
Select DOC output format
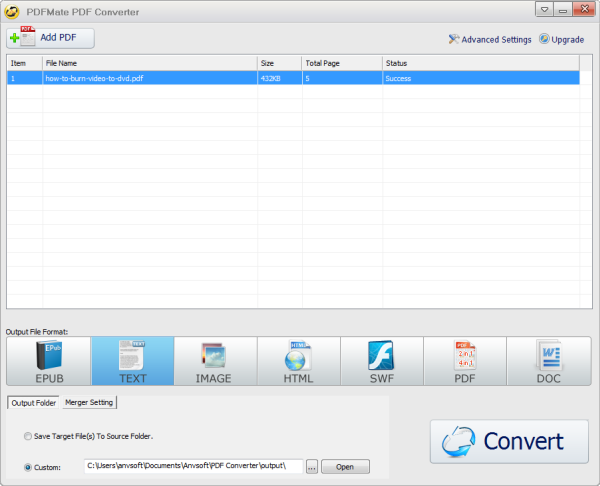click(x=549, y=361)
